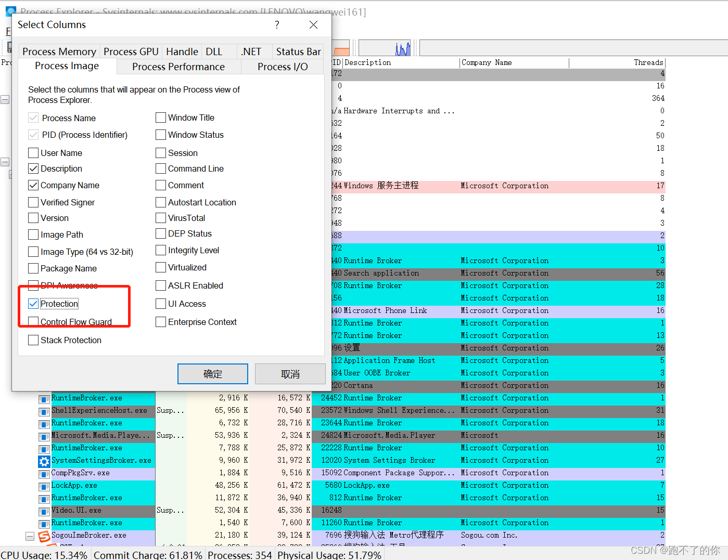728x560 pixels.
Task: Click the Microsoft.Media.Player process icon
Action: (x=44, y=436)
